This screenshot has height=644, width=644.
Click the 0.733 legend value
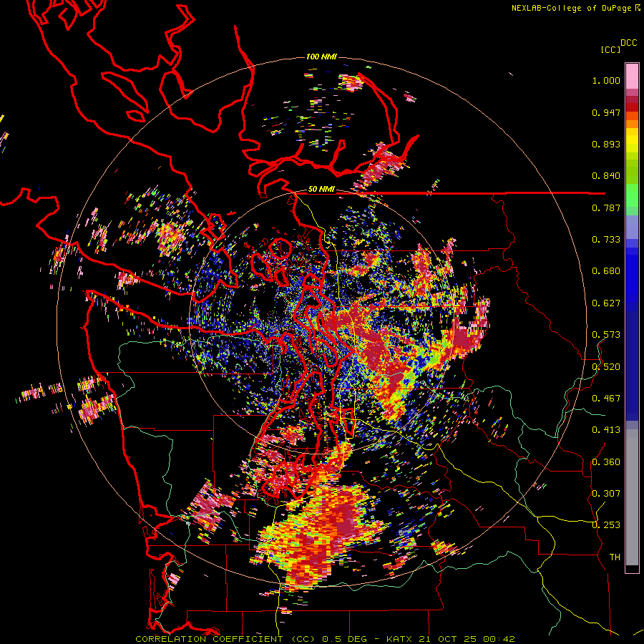pyautogui.click(x=606, y=240)
